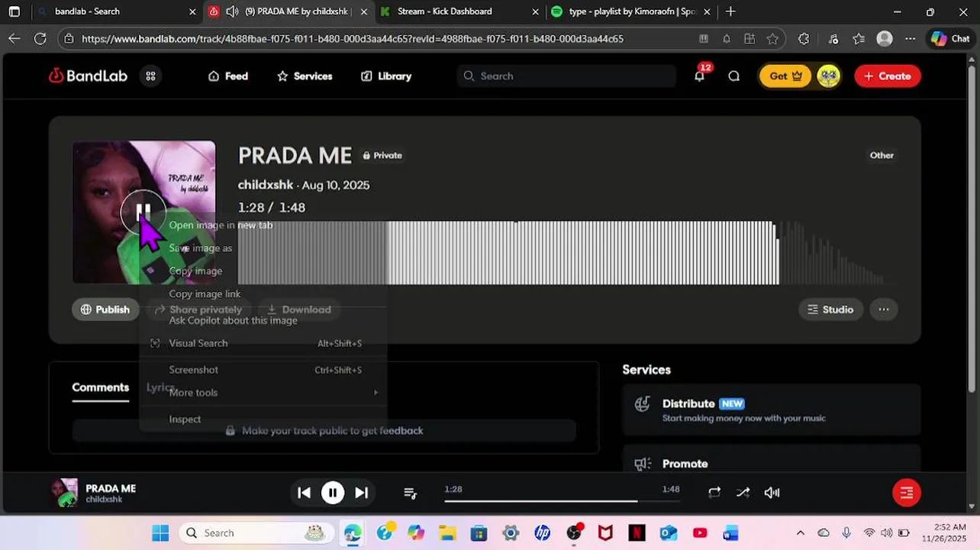Skip to next track in player
Image resolution: width=980 pixels, height=550 pixels.
coord(362,493)
